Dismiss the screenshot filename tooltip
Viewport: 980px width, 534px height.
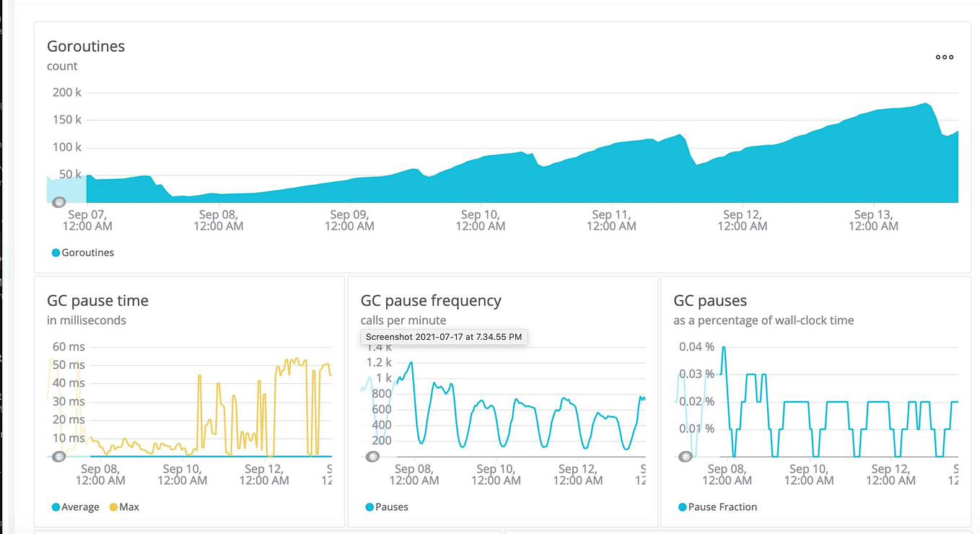tap(443, 337)
